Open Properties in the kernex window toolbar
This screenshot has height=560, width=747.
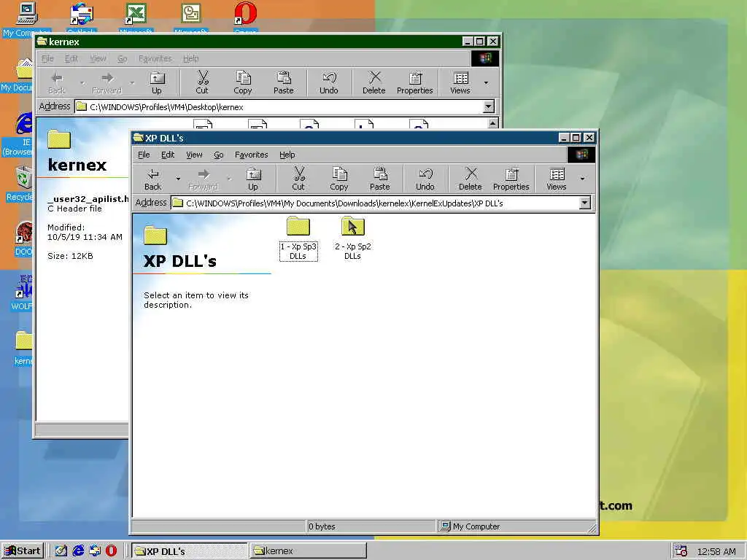coord(415,83)
